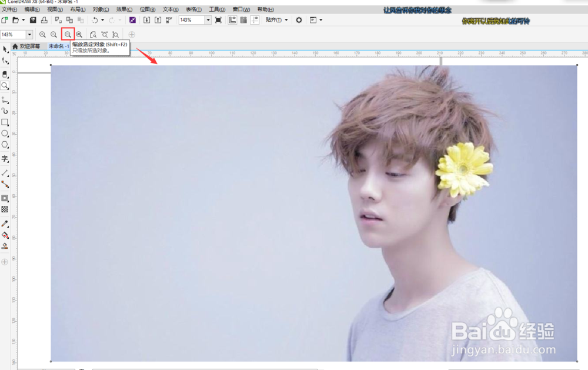588x370 pixels.
Task: Select the Text tool 字
Action: coord(5,159)
